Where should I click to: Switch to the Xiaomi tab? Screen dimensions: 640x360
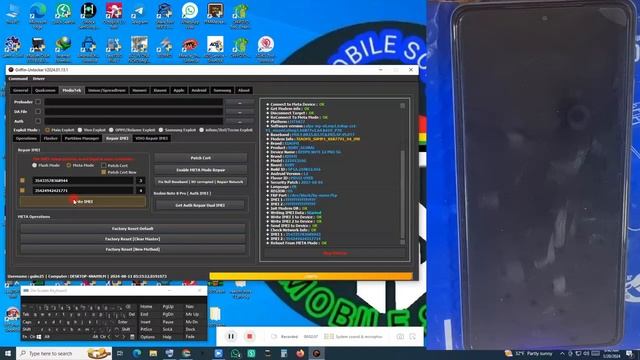point(160,90)
